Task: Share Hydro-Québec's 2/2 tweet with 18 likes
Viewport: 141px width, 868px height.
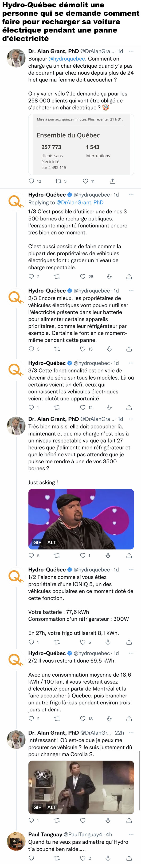Action: point(129,719)
